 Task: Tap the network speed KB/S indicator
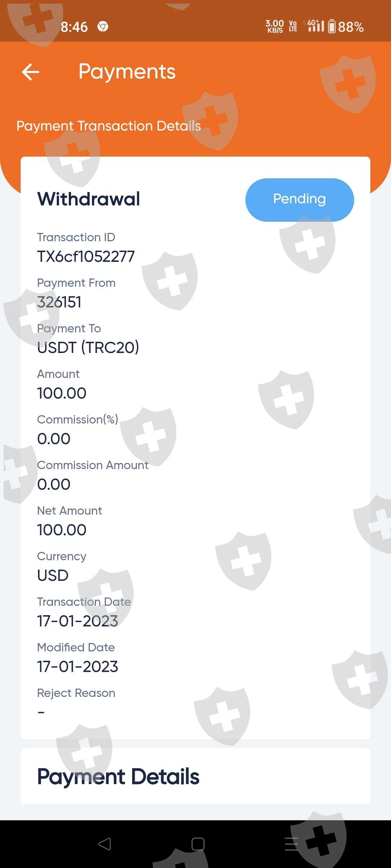275,26
